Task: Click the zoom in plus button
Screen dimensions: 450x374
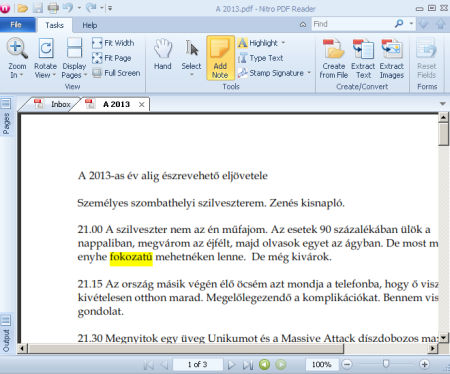Action: click(x=424, y=364)
